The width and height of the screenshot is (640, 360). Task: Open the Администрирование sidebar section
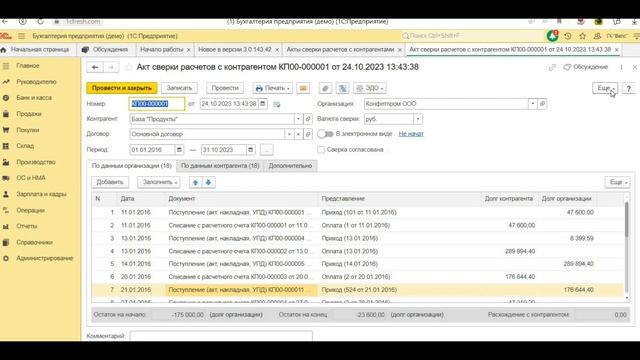[x=44, y=258]
